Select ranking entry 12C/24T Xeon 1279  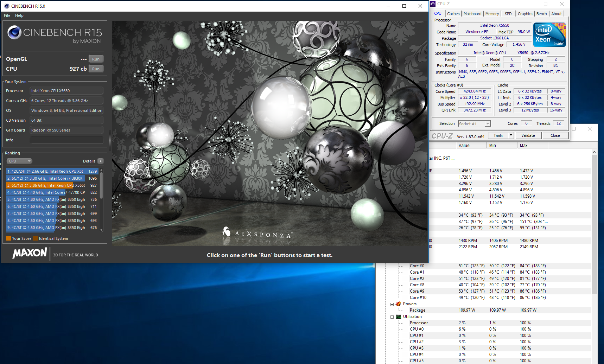52,171
